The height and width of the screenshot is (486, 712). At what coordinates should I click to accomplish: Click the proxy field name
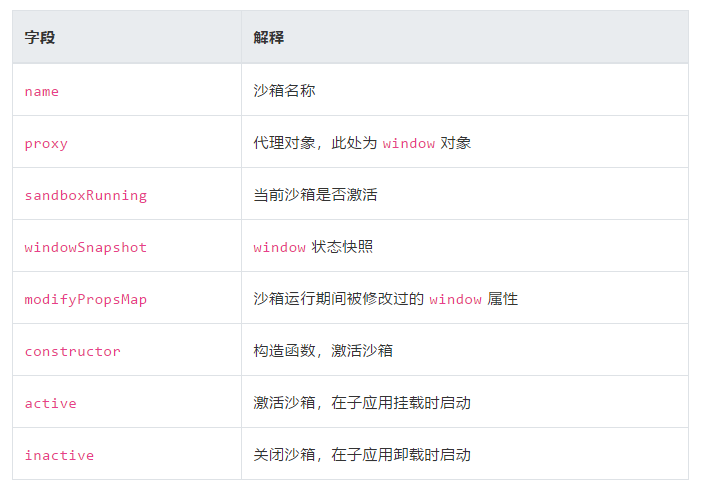point(46,143)
